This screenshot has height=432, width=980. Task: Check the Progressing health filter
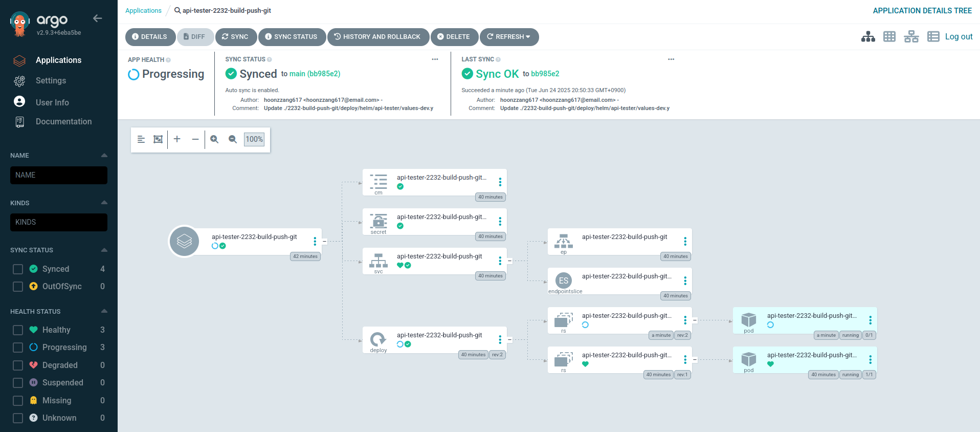click(18, 348)
